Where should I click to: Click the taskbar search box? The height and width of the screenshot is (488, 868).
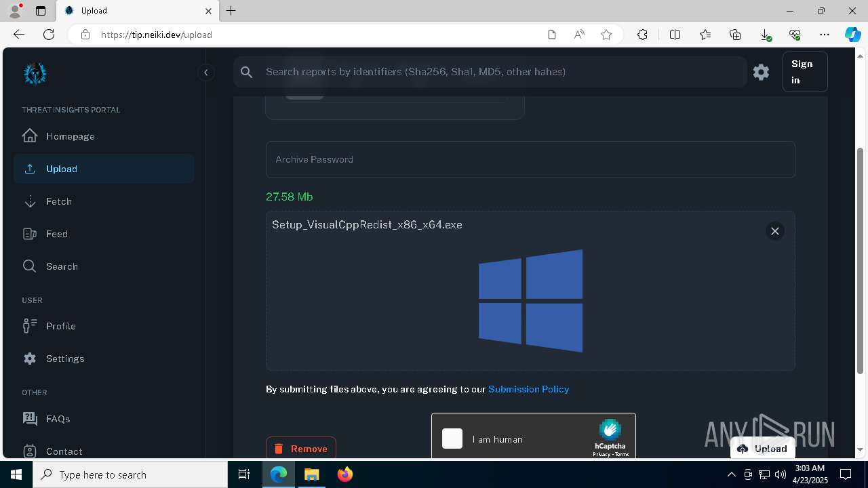[130, 474]
